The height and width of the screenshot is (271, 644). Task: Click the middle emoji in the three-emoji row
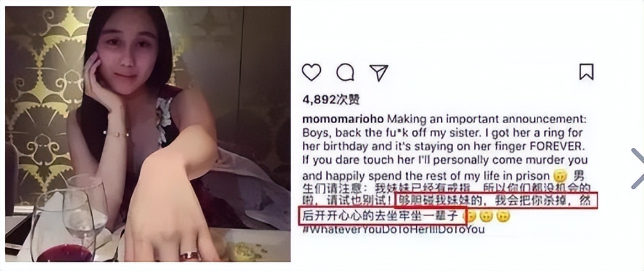point(486,216)
